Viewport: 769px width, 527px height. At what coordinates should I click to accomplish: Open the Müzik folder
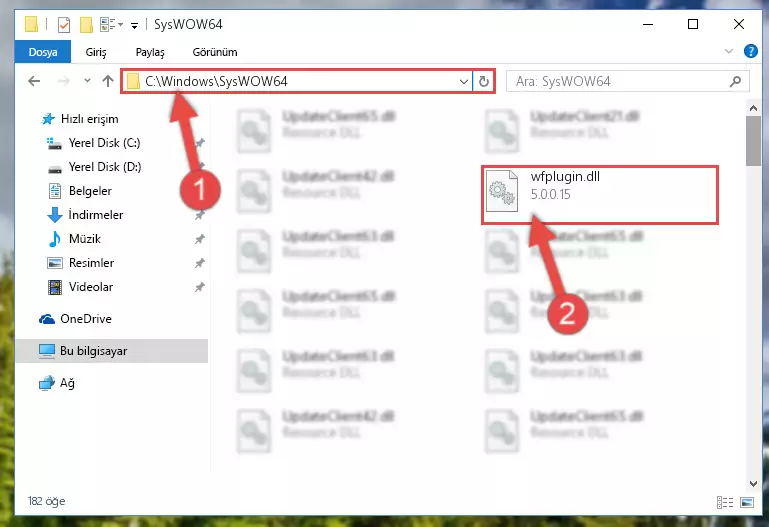coord(85,239)
